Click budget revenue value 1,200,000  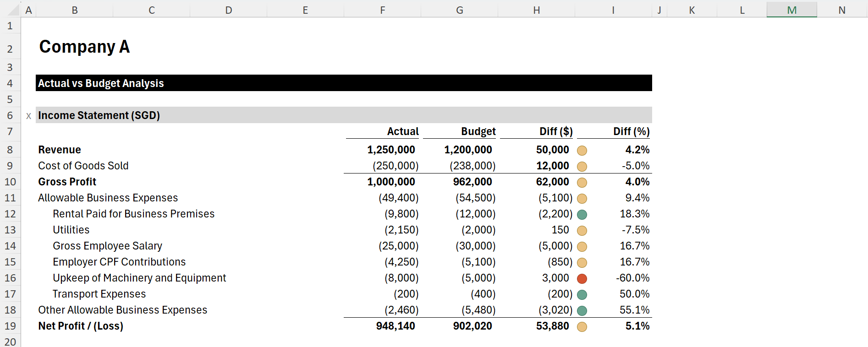point(468,150)
